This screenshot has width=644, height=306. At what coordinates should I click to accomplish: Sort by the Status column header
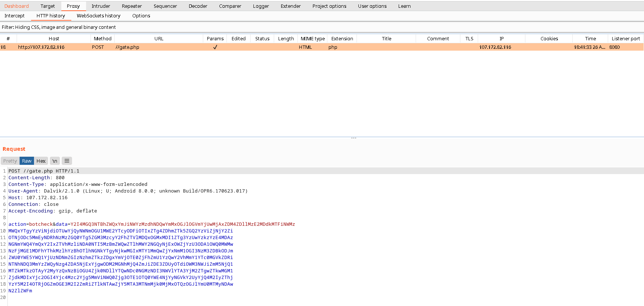click(x=262, y=38)
